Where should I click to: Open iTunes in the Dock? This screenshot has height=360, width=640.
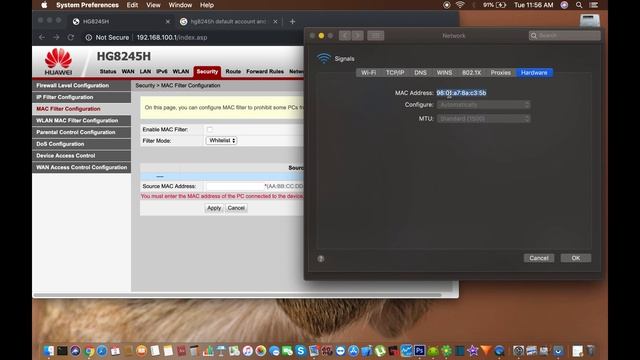[248, 350]
